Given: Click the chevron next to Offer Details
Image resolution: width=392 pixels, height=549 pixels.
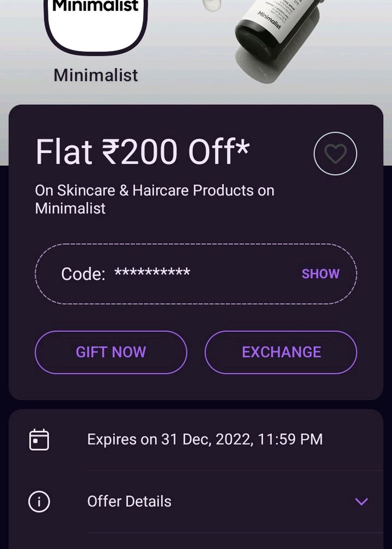Looking at the screenshot, I should pos(361,501).
